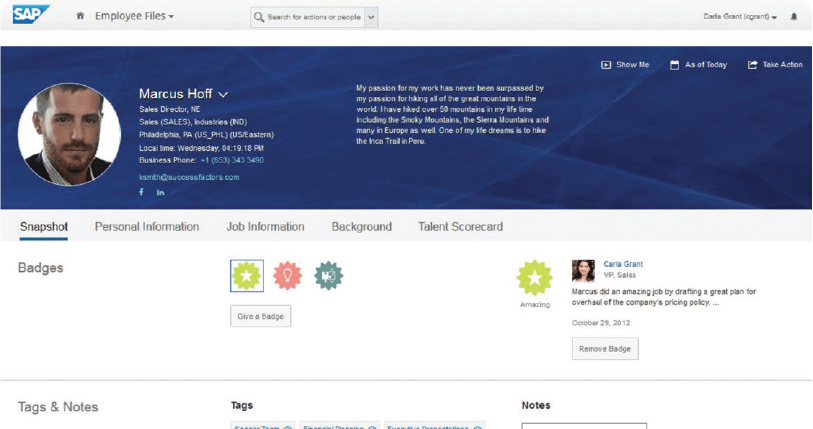813x429 pixels.
Task: Click Marcus Hoff's profile photo
Action: click(69, 135)
